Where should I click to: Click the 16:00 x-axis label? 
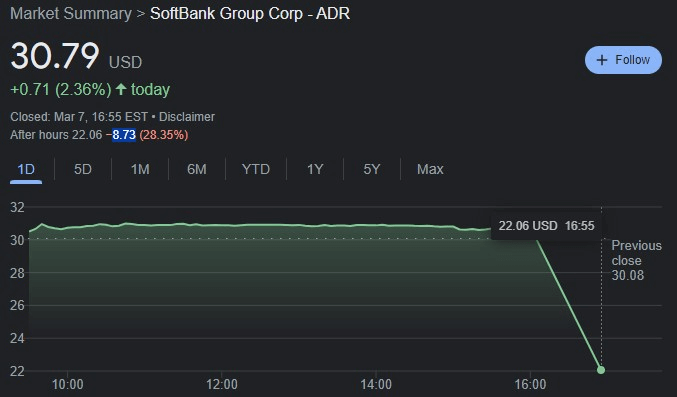click(x=530, y=384)
